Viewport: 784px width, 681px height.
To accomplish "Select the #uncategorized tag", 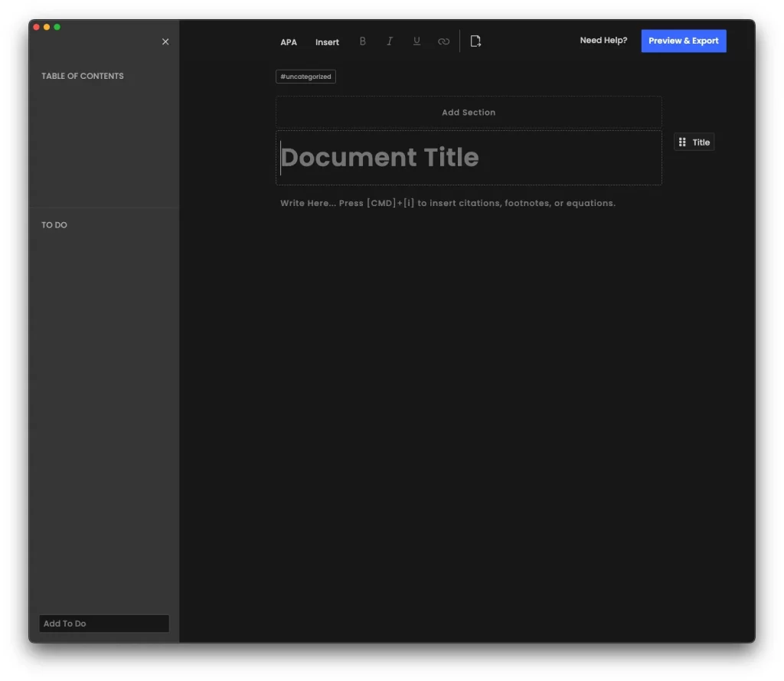I will 305,77.
